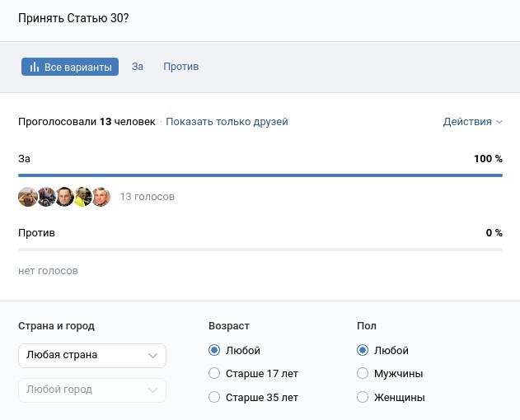The height and width of the screenshot is (420, 520).
Task: Click the arrow in "Любой город" field
Action: (x=152, y=390)
